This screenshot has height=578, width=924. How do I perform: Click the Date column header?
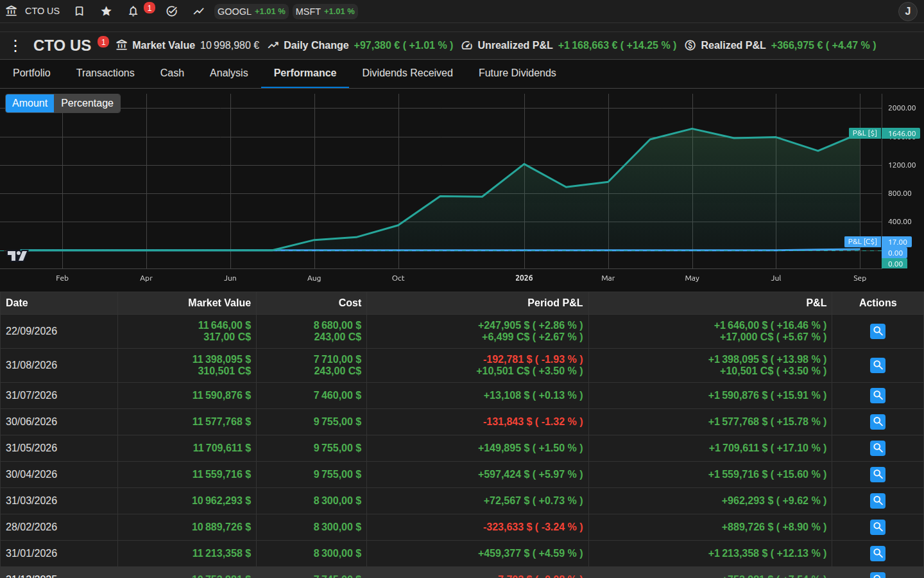17,303
